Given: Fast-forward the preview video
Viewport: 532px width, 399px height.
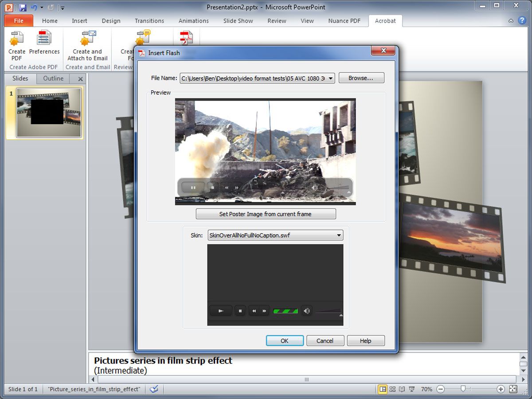Looking at the screenshot, I should coord(237,188).
